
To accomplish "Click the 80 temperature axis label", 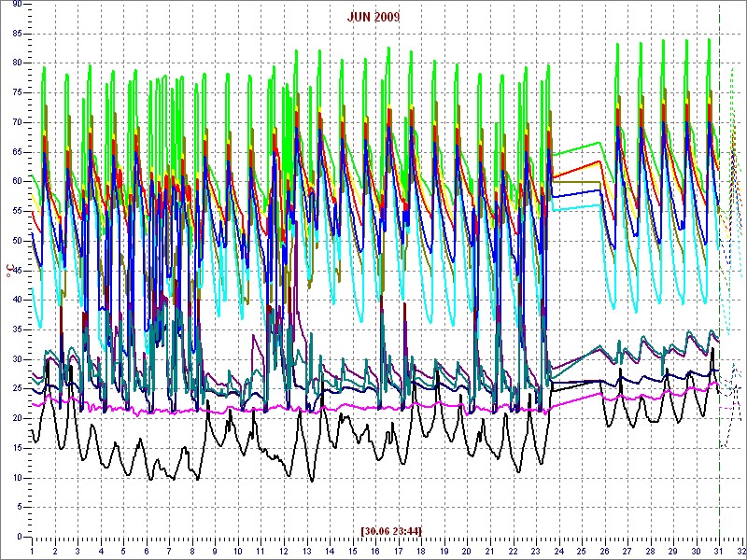I will pyautogui.click(x=17, y=63).
